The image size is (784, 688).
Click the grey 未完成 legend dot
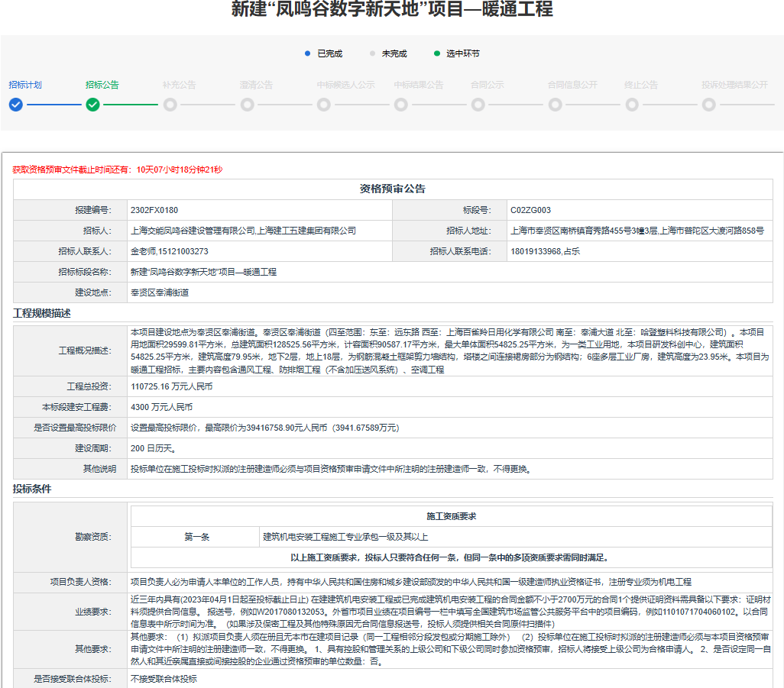372,53
